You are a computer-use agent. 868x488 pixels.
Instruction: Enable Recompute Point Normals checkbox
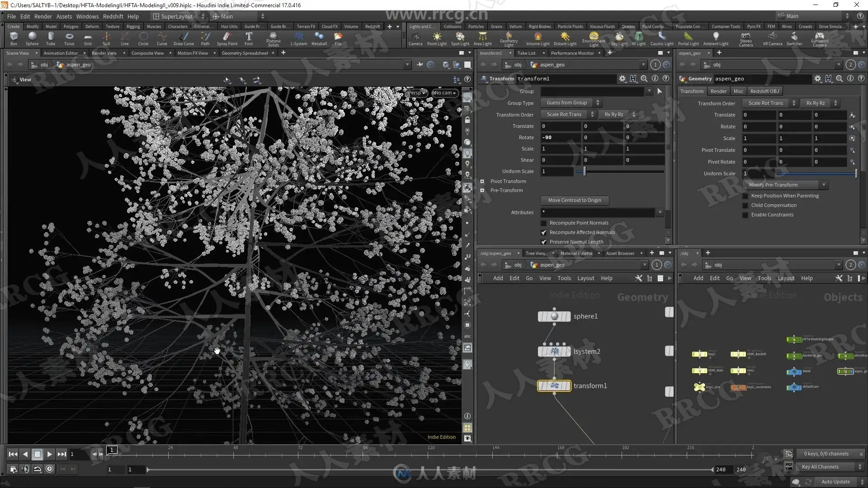pyautogui.click(x=544, y=223)
